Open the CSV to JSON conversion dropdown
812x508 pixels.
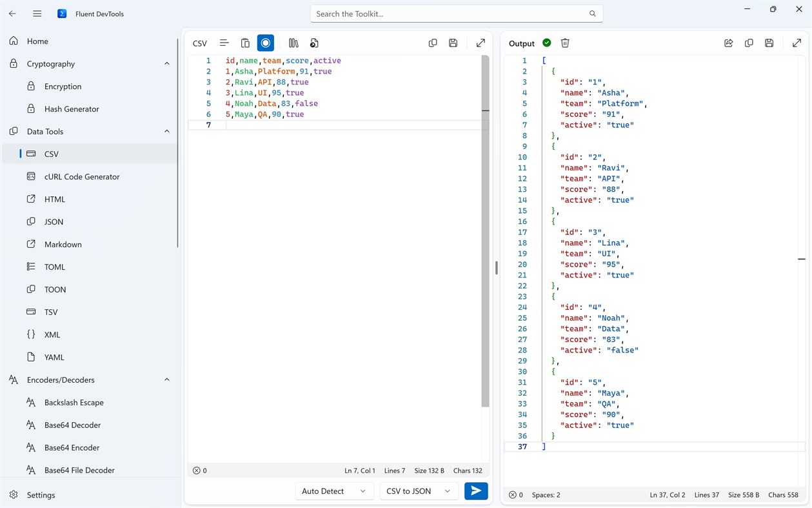(x=419, y=491)
